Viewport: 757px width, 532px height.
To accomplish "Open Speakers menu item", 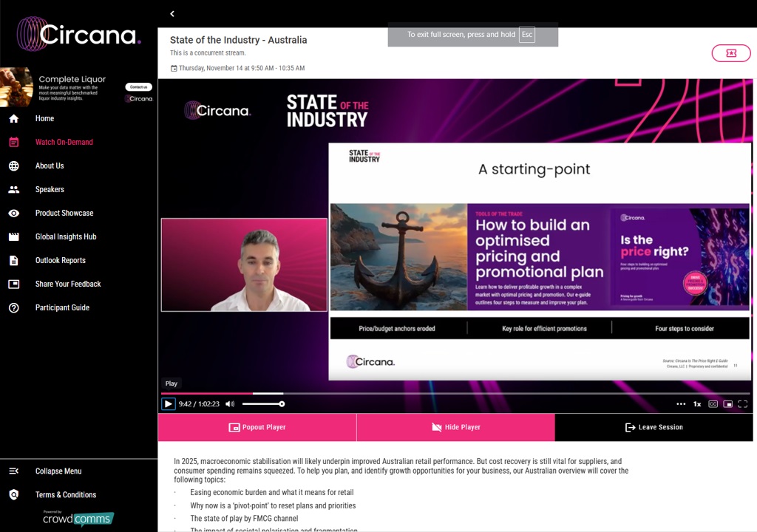I will tap(50, 189).
